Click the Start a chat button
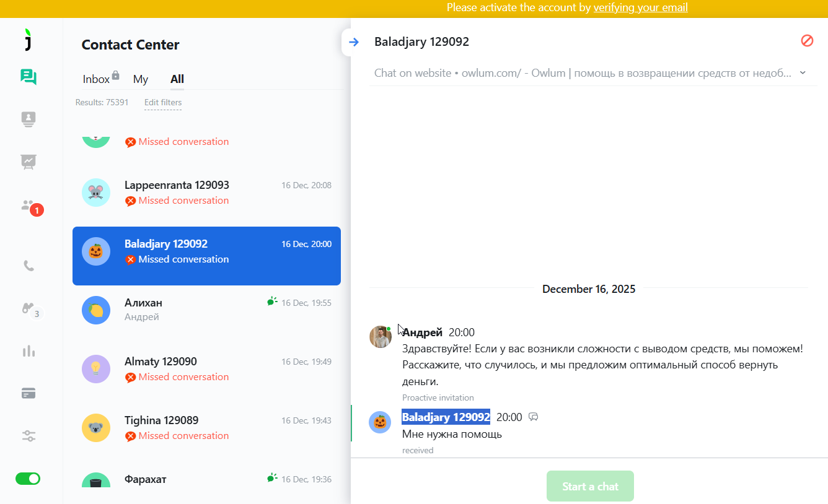Viewport: 828px width, 504px height. coord(590,486)
